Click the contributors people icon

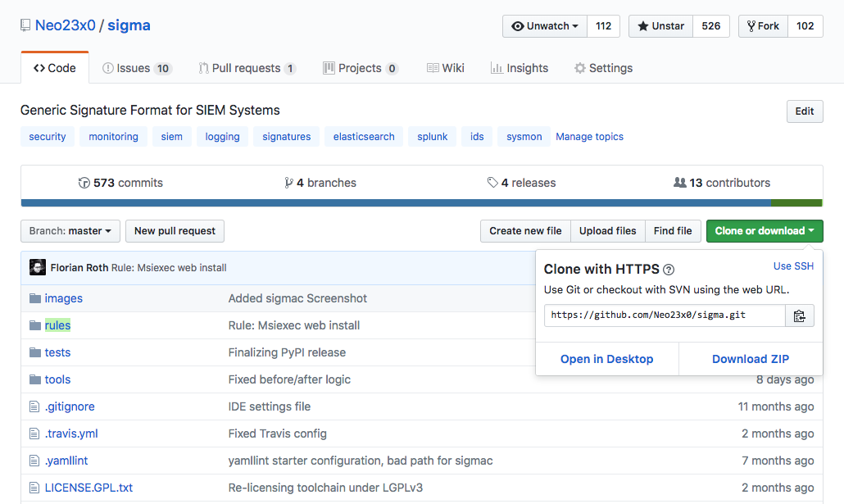coord(679,183)
